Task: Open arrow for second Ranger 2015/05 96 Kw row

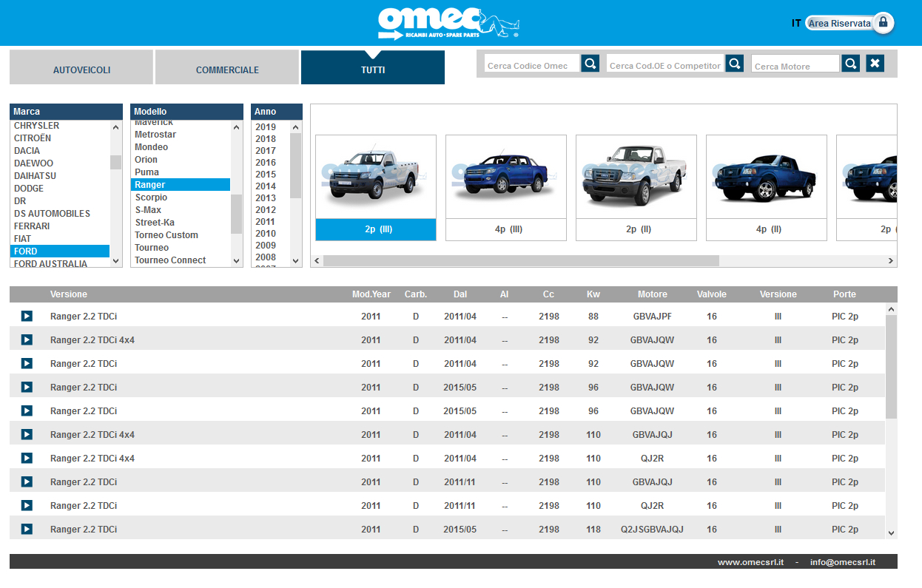Action: [x=27, y=410]
